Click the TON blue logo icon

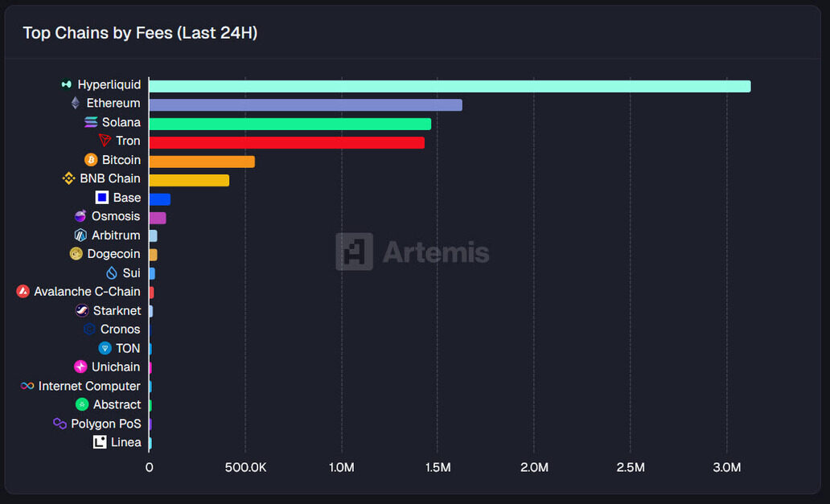105,348
